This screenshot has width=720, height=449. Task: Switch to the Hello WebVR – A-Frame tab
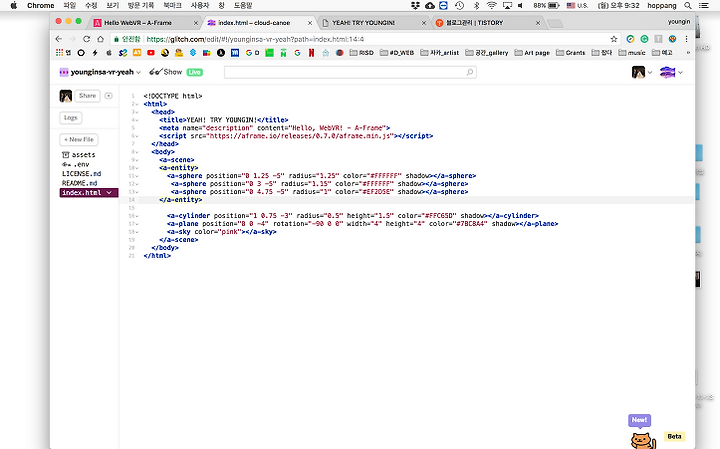tap(146, 22)
